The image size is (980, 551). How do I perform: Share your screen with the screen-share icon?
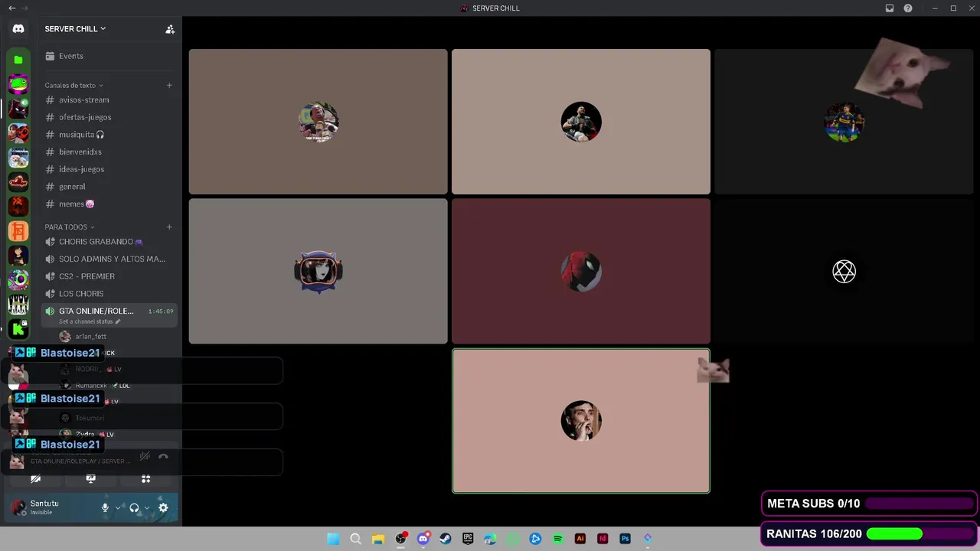pos(90,479)
